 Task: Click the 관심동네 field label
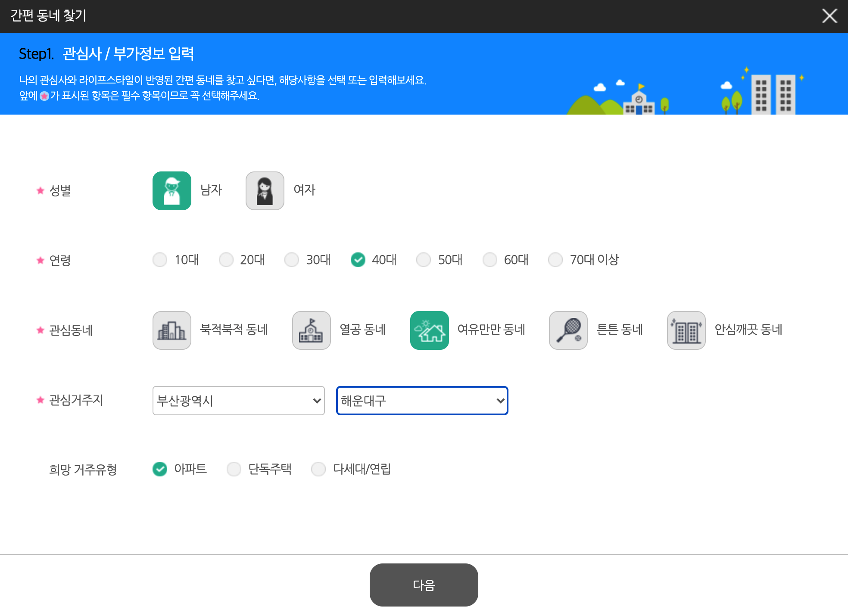[x=71, y=330]
